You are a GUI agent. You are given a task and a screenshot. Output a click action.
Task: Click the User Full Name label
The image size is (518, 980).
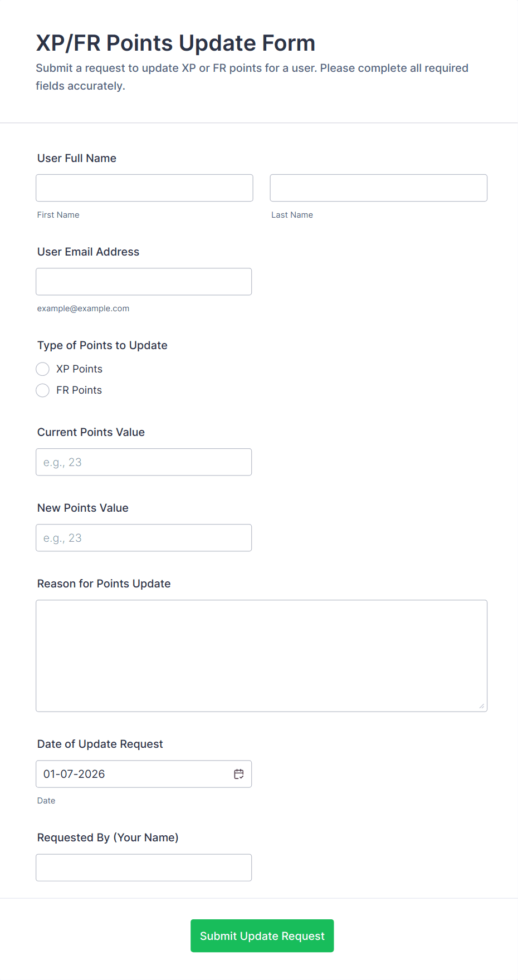coord(77,158)
